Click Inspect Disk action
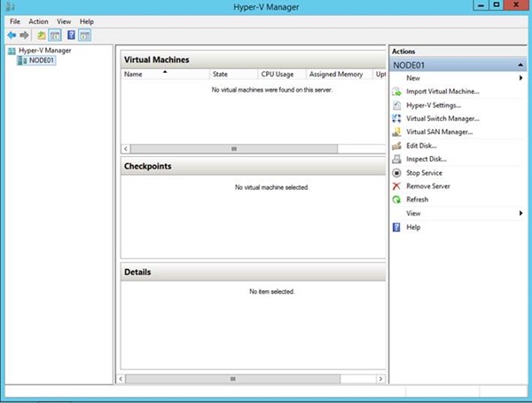Viewport: 532px width, 403px height. 425,159
